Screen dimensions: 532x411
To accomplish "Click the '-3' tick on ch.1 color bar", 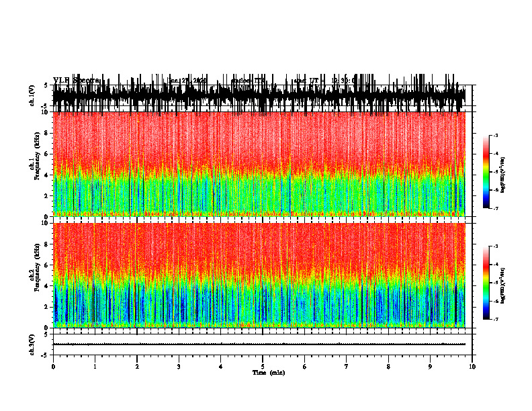I will (495, 135).
